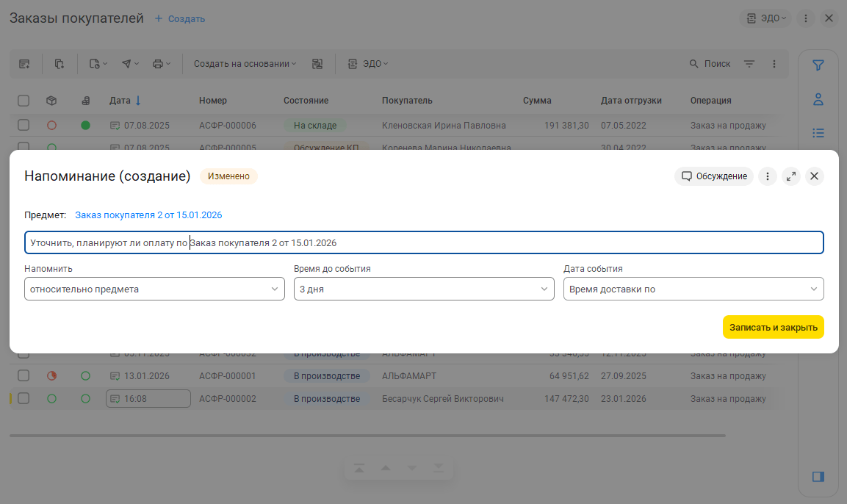Toggle the select-all checkbox in table header
847x504 pixels.
[x=24, y=101]
